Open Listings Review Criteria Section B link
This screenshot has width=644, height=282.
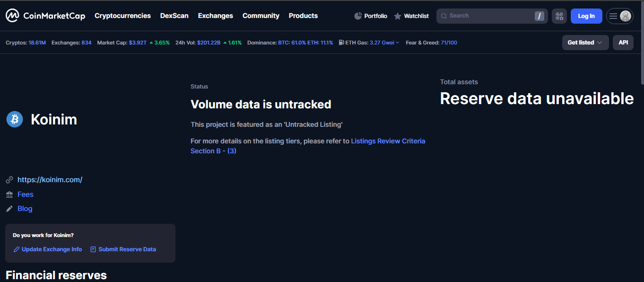click(308, 146)
